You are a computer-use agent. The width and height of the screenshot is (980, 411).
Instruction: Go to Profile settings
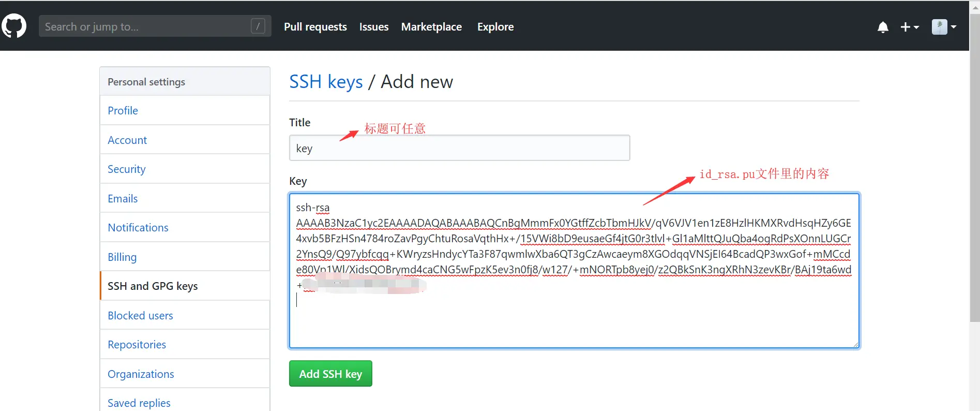point(185,110)
